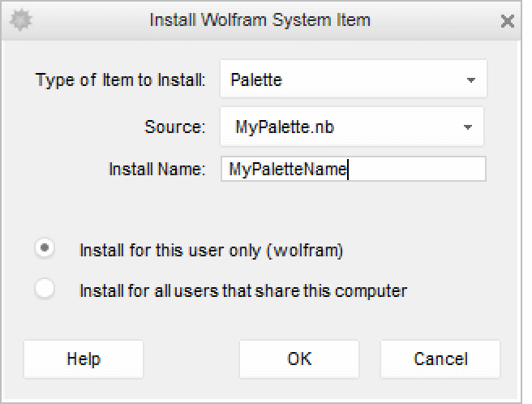This screenshot has height=404, width=532.
Task: Open the Palette combo box
Action: click(341, 80)
